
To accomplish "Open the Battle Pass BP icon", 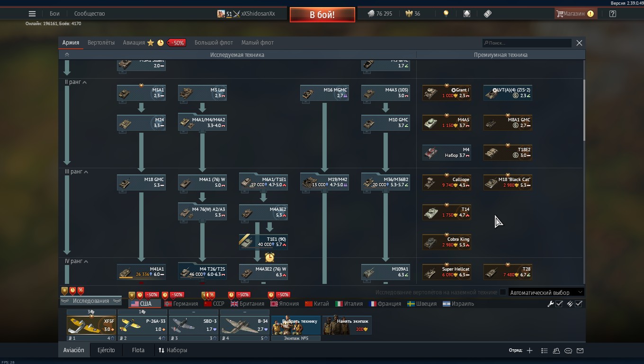I will tap(488, 14).
